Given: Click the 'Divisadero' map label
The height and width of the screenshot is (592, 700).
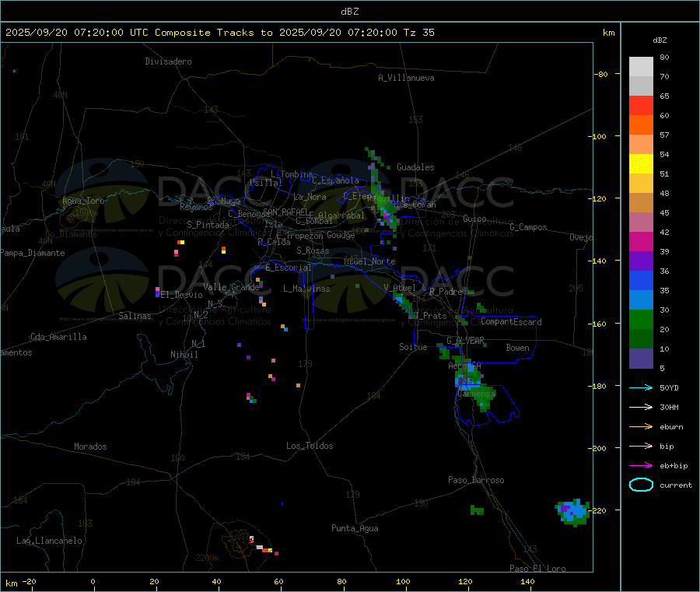Looking at the screenshot, I should point(168,61).
